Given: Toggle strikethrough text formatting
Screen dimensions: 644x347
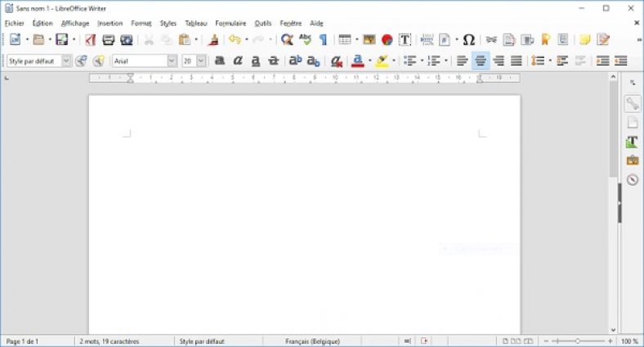Looking at the screenshot, I should click(273, 61).
